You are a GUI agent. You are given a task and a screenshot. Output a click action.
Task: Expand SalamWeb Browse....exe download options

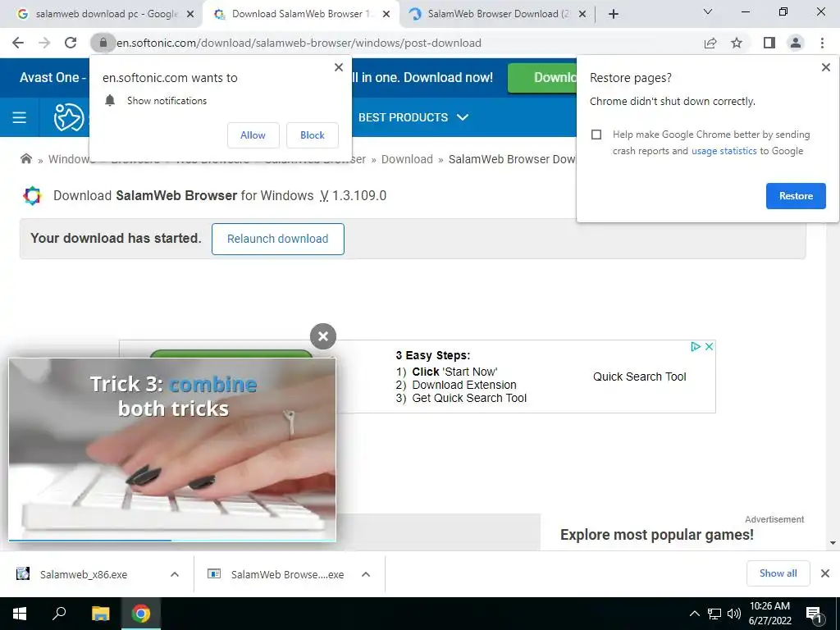(366, 574)
